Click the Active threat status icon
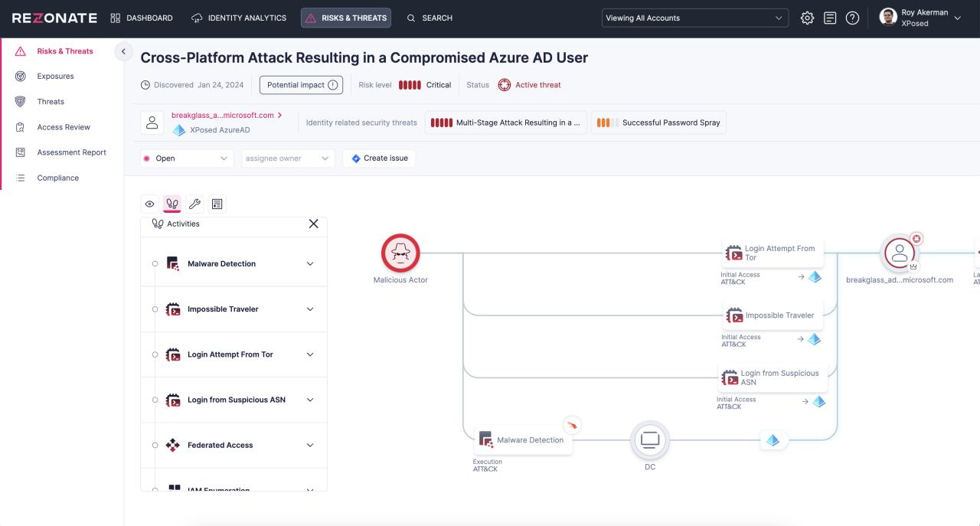The height and width of the screenshot is (526, 980). click(x=504, y=85)
